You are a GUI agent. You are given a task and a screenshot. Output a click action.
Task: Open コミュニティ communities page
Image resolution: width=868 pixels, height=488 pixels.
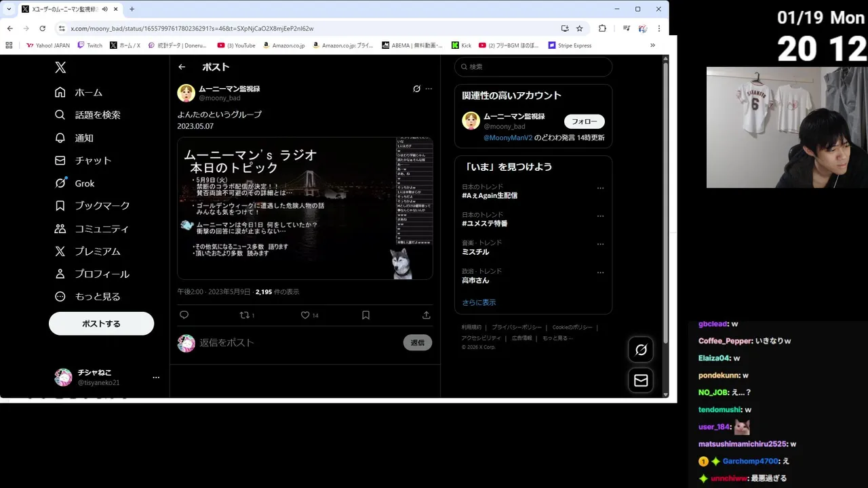pos(92,228)
